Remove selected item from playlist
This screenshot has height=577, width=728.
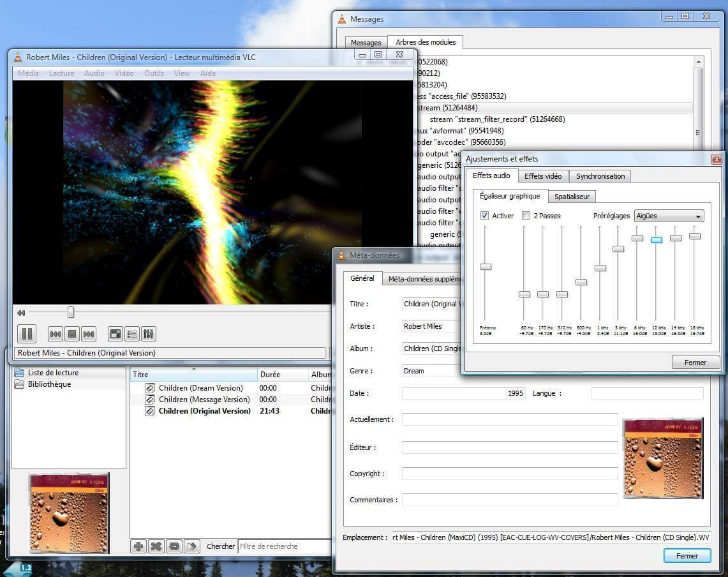[155, 546]
